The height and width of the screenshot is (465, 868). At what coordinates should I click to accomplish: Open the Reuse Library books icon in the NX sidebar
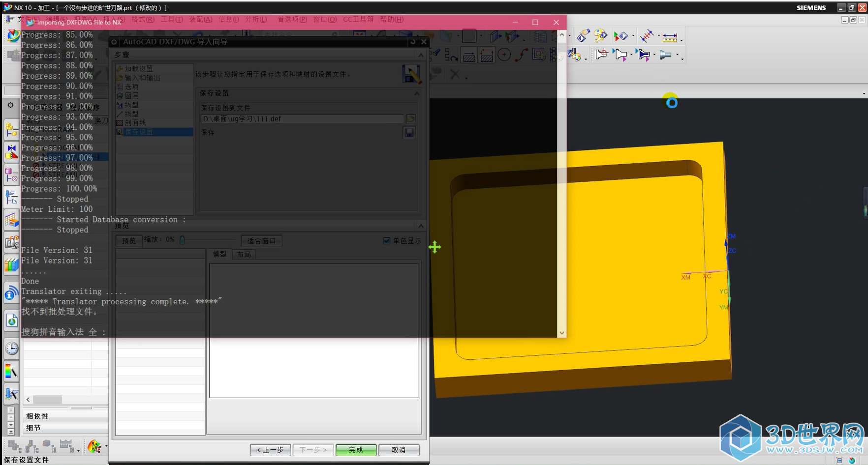coord(11,265)
